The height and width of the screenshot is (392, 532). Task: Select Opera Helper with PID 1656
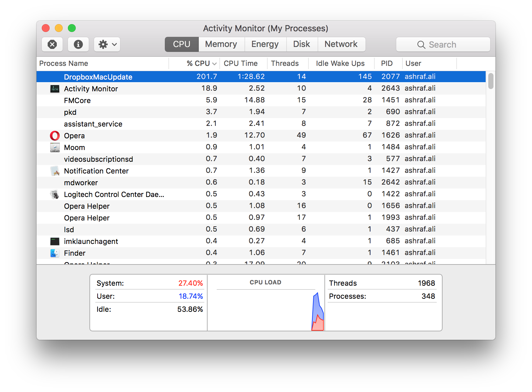point(261,206)
